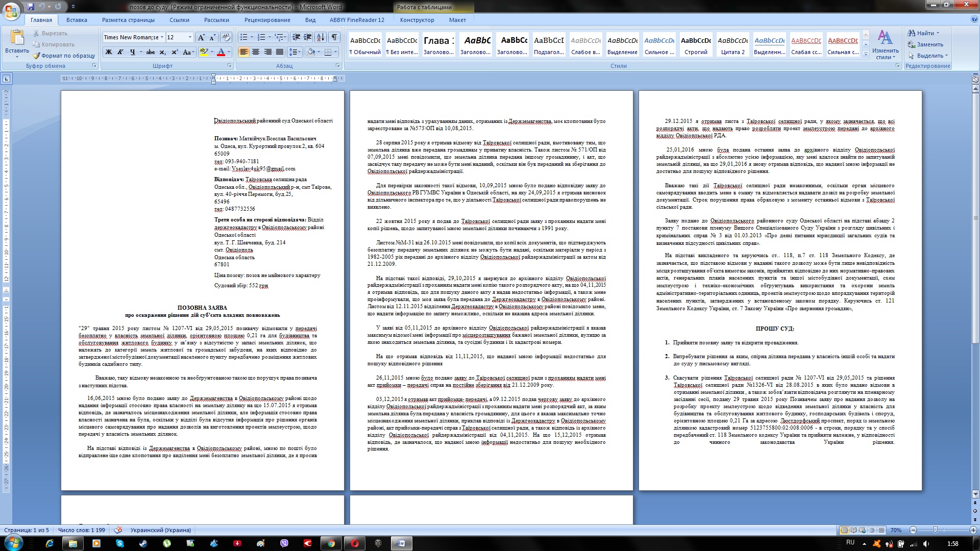The height and width of the screenshot is (551, 980).
Task: Toggle Underline (Ч) formatting
Action: point(133,52)
